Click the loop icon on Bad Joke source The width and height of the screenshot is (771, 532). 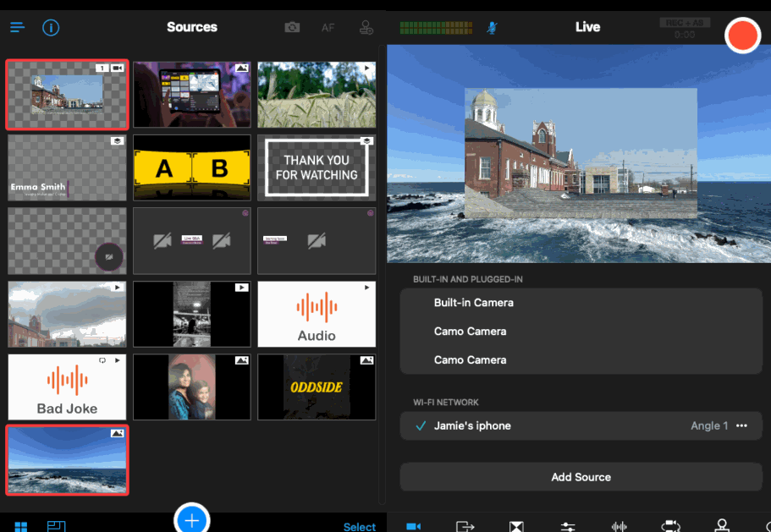coord(102,360)
